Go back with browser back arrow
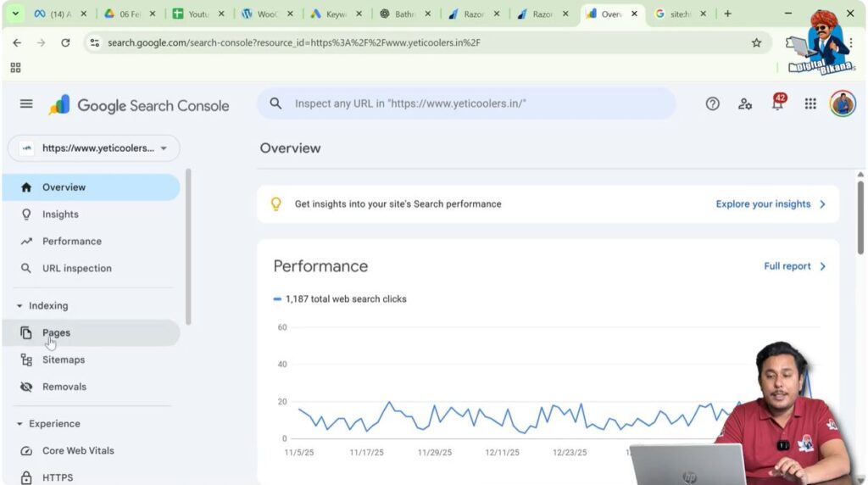 17,42
